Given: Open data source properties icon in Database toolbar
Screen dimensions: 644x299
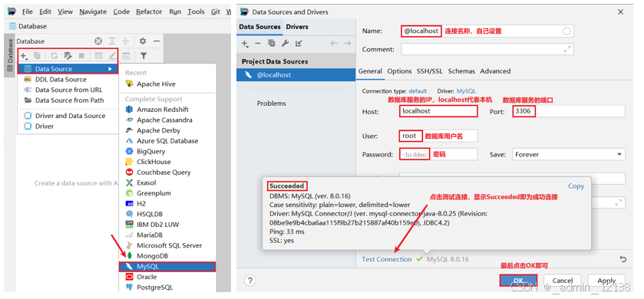Looking at the screenshot, I should pyautogui.click(x=68, y=56).
